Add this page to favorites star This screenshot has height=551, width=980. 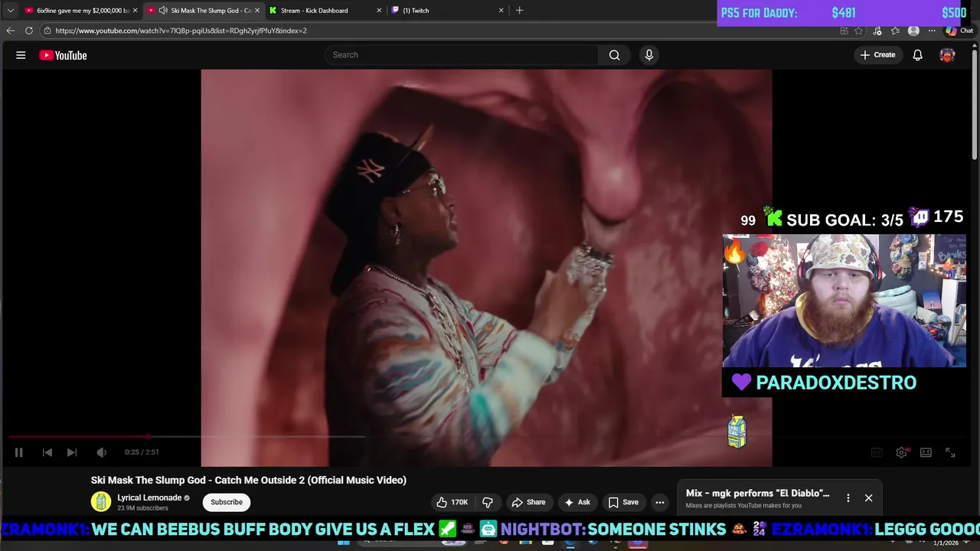858,31
